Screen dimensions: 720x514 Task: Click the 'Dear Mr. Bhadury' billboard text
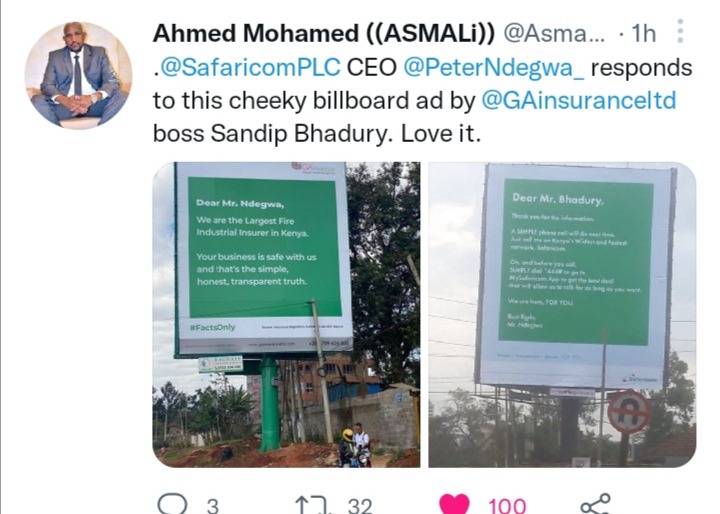coord(558,199)
